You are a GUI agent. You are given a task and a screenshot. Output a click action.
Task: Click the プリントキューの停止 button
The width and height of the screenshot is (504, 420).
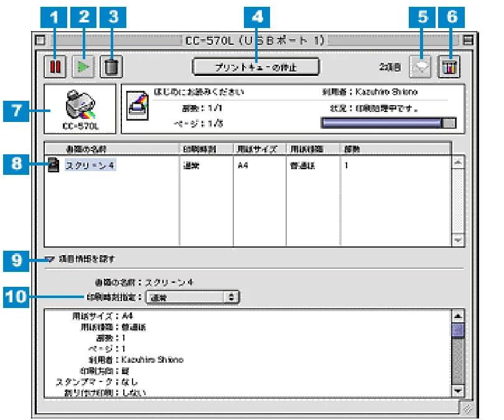click(x=256, y=67)
